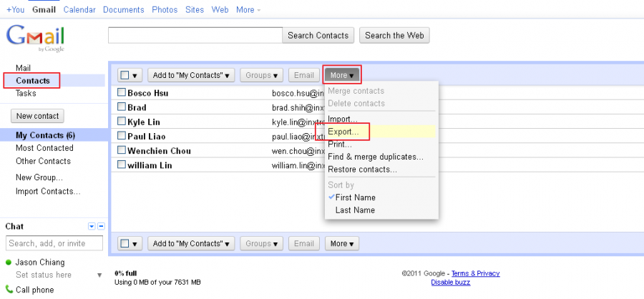Open the top select-all checkbox dropdown
Viewport: 644px width, 299px height.
[129, 75]
